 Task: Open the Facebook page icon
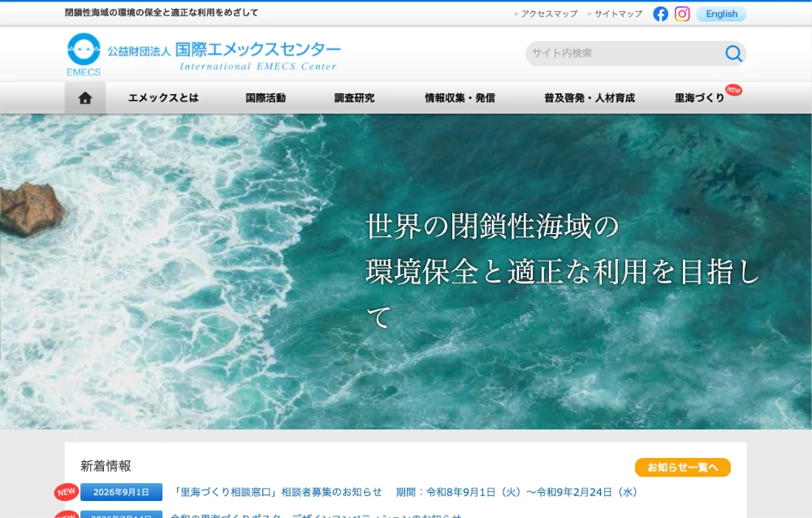(x=660, y=14)
